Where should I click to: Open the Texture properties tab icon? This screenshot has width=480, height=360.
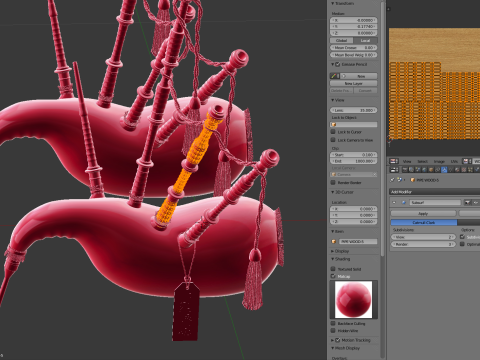click(464, 170)
